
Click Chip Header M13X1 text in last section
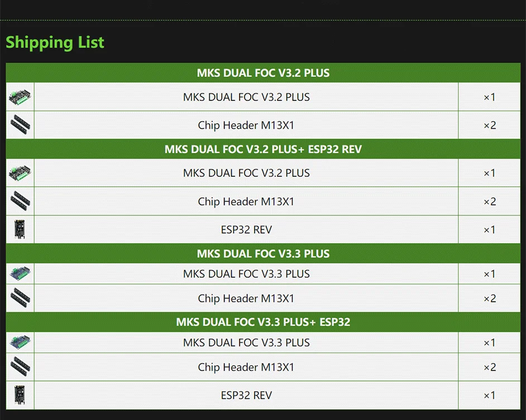246,367
